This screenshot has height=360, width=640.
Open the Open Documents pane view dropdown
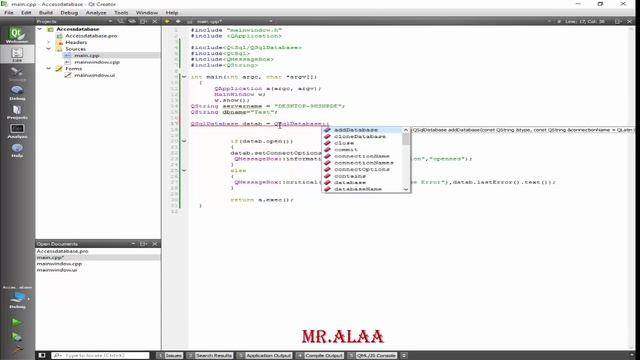133,244
